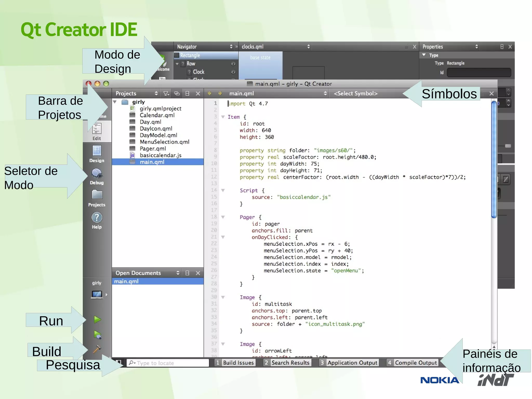Open the clocks.qml dropdown in background window

(x=309, y=47)
